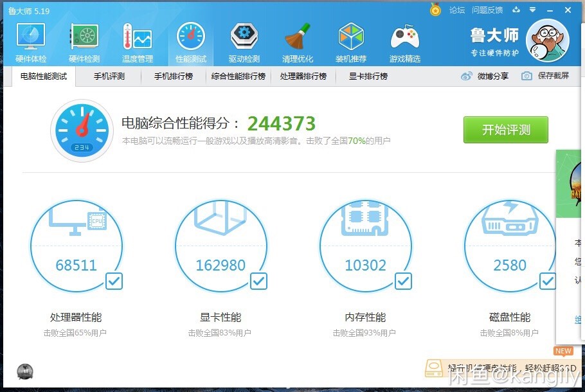
Task: Minimize the 鲁大师 window
Action: [550, 10]
